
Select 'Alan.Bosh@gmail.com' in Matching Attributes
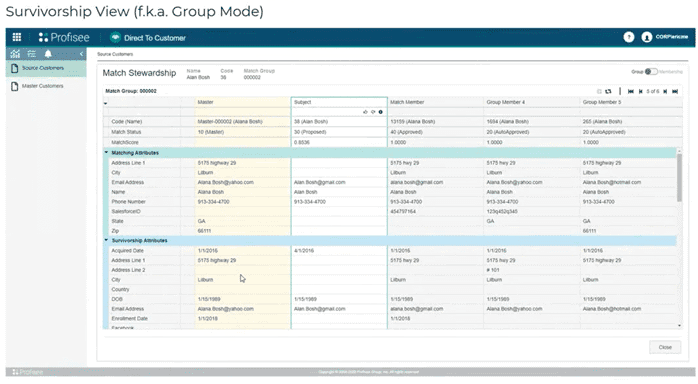(x=339, y=182)
